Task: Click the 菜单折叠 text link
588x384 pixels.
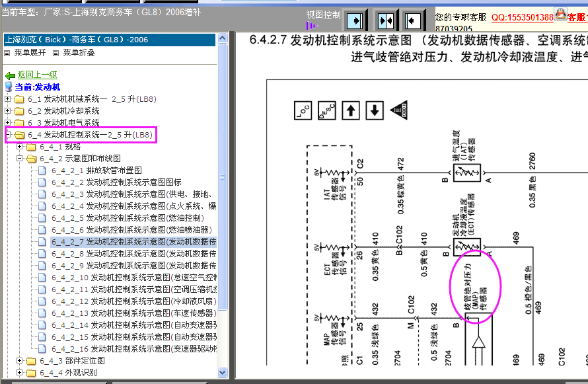Action: [x=79, y=53]
